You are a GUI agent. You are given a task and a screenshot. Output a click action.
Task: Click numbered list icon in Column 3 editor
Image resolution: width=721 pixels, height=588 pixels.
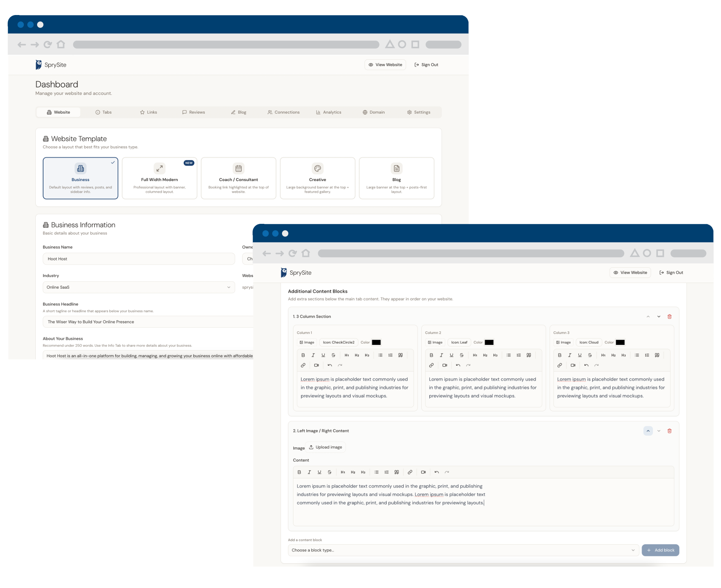pos(647,355)
